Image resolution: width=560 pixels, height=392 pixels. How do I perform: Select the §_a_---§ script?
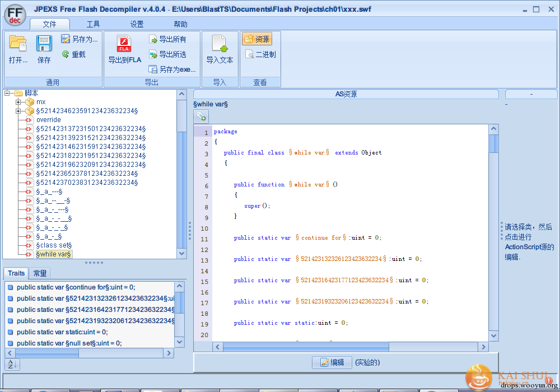coord(49,192)
